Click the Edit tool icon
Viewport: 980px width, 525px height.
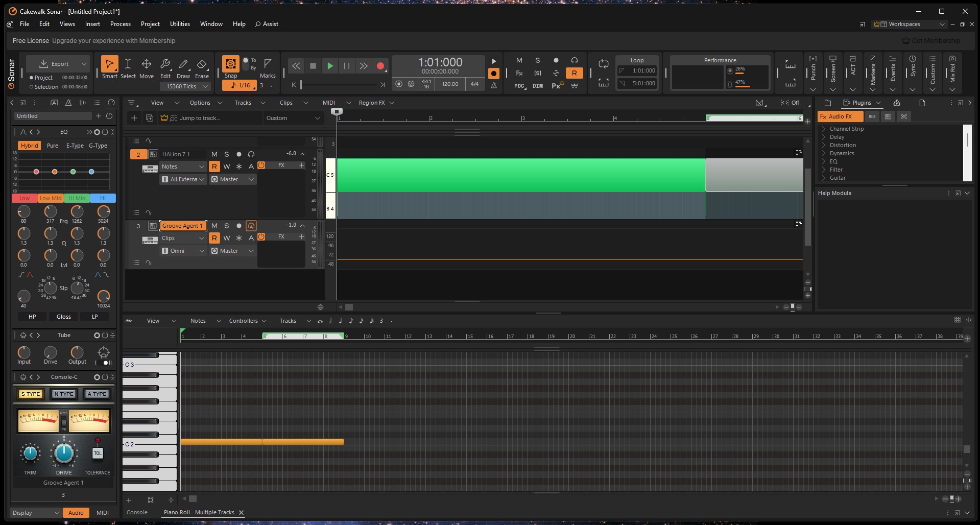tap(165, 64)
